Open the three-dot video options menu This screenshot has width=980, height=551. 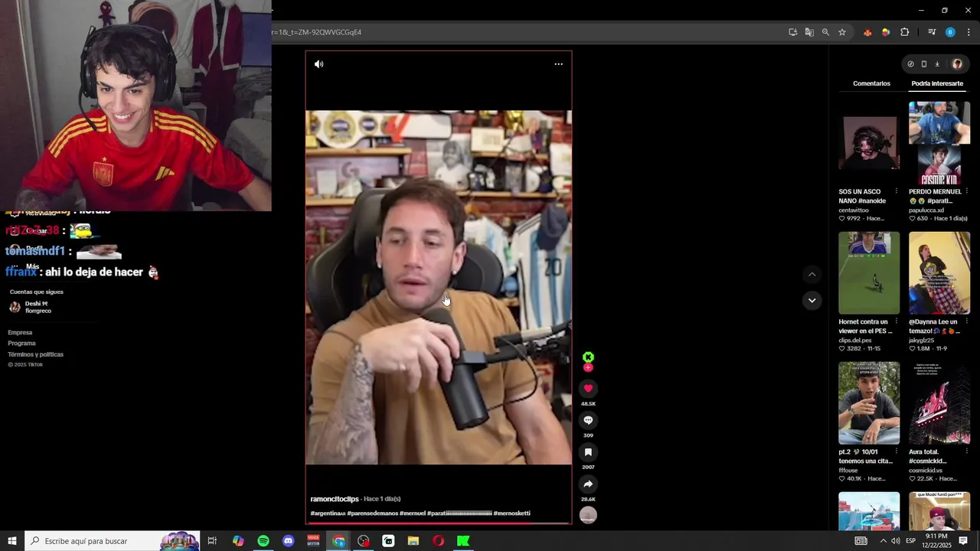pyautogui.click(x=558, y=64)
